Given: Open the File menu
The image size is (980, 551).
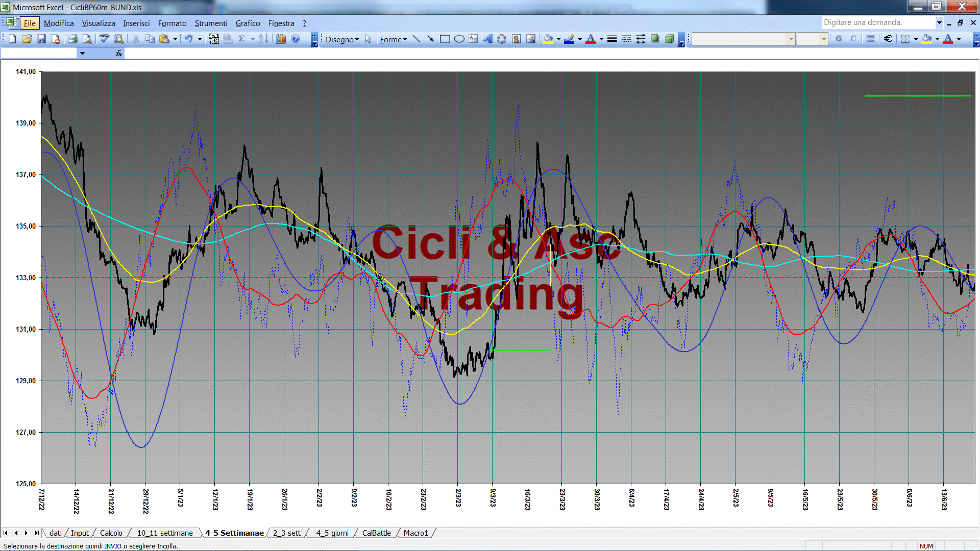Looking at the screenshot, I should (x=30, y=23).
